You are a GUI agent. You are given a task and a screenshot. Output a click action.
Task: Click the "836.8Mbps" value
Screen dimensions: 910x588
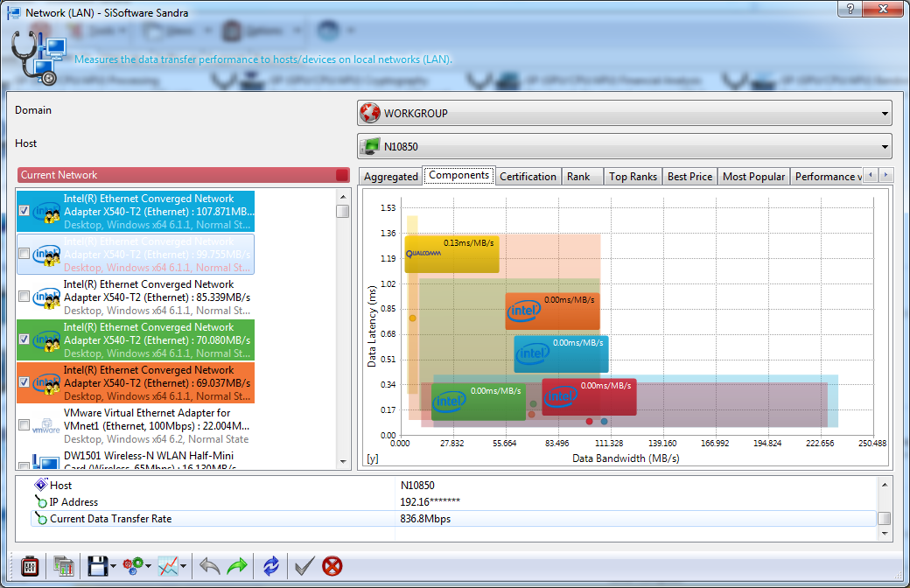point(425,519)
